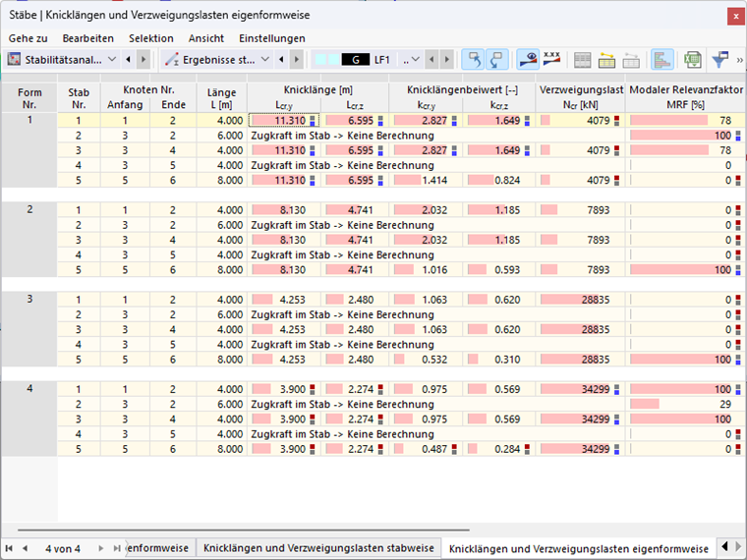Open the result filter funnel icon

719,60
